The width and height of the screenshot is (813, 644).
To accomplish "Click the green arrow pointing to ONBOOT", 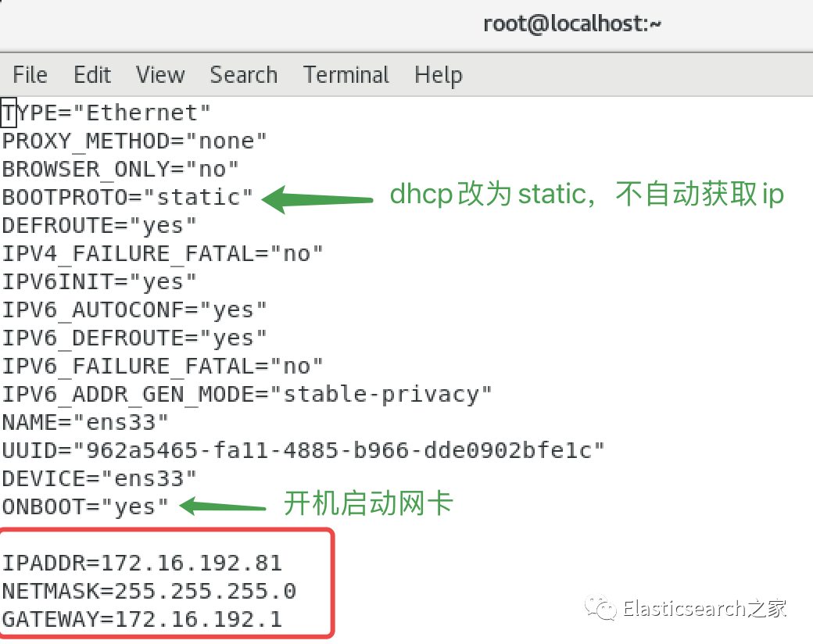I will tap(223, 506).
